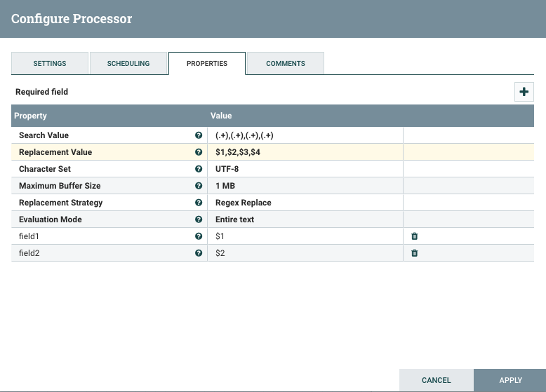Cancel the processor configuration dialog

pos(437,380)
